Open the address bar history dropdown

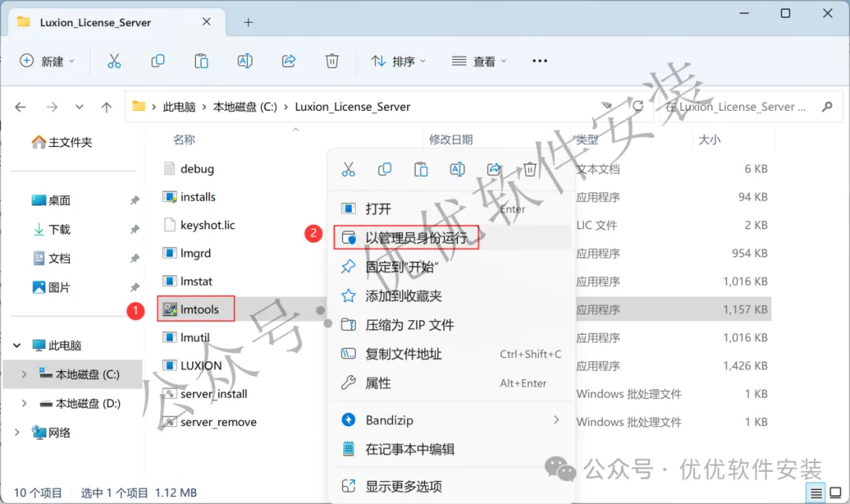coord(607,105)
